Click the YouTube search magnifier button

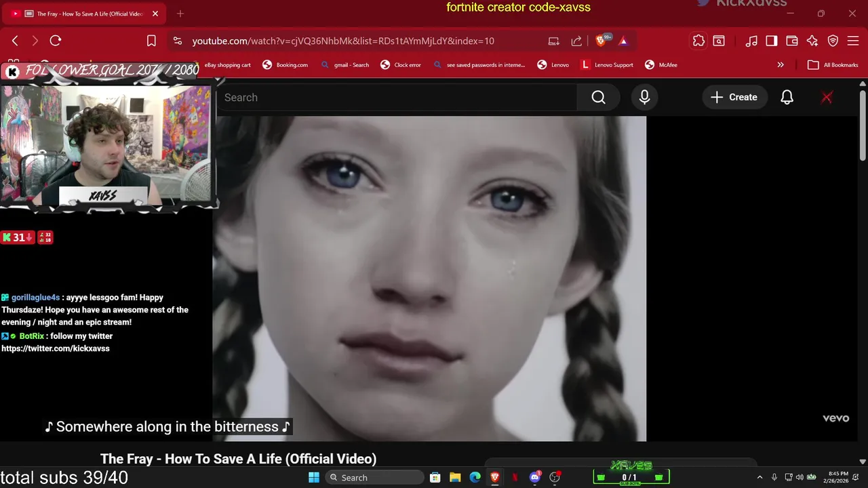point(598,98)
